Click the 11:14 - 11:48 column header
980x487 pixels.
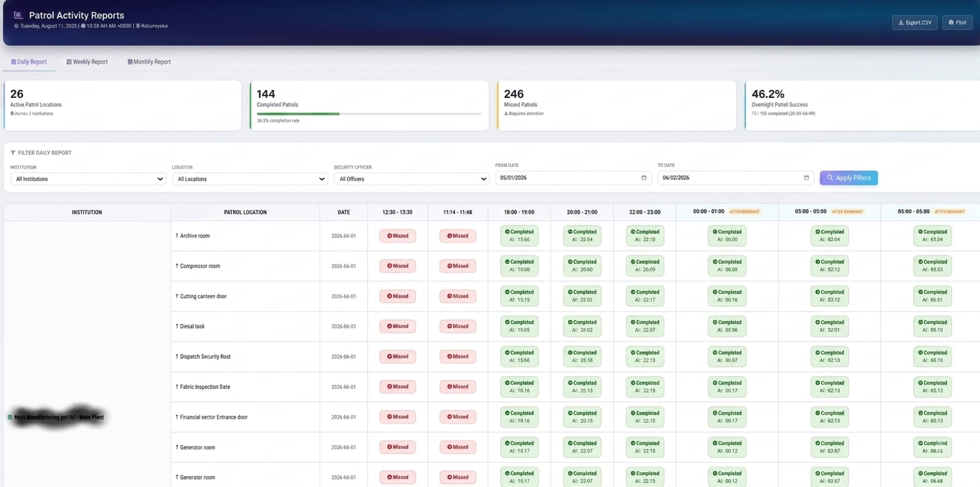point(458,212)
